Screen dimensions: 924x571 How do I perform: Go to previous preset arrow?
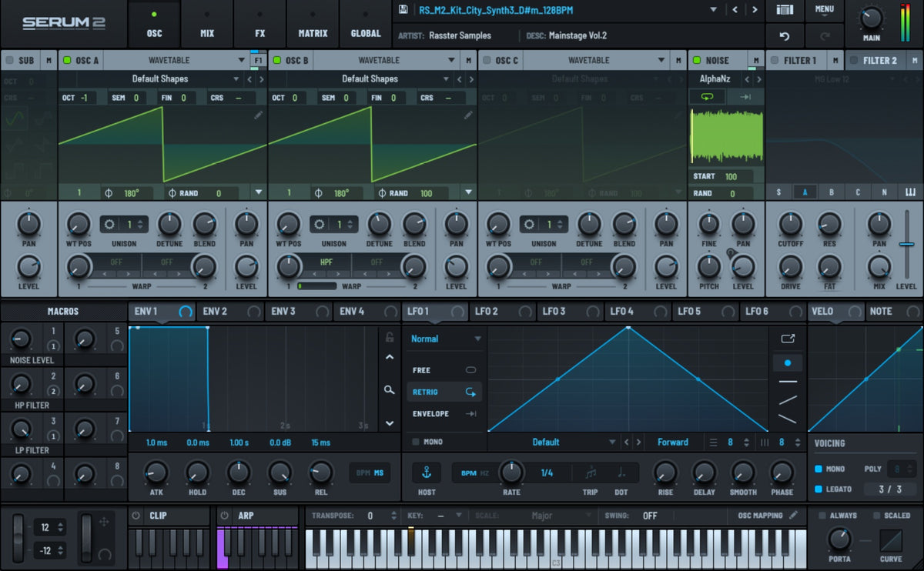[735, 10]
